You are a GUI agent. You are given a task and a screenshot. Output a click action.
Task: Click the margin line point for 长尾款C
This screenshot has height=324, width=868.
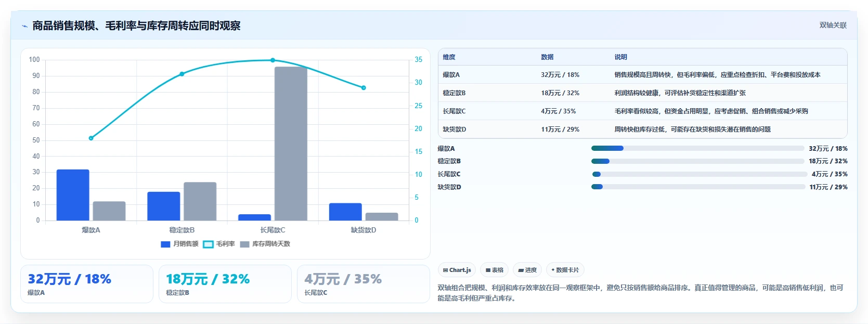point(273,60)
